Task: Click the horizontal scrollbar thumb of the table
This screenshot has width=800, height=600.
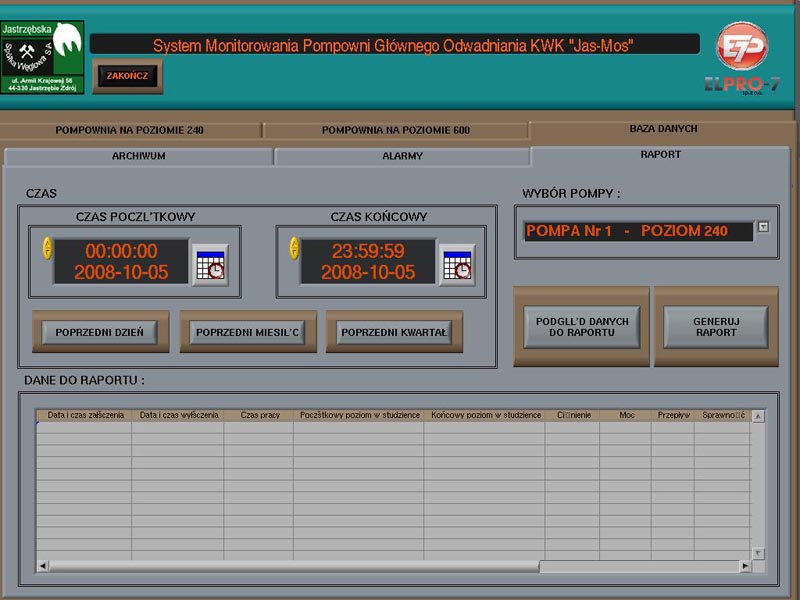Action: click(x=294, y=566)
